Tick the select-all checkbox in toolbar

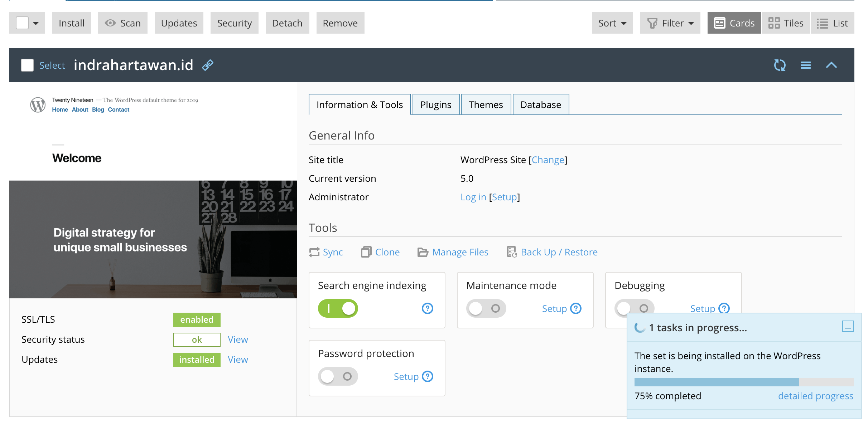[x=22, y=23]
